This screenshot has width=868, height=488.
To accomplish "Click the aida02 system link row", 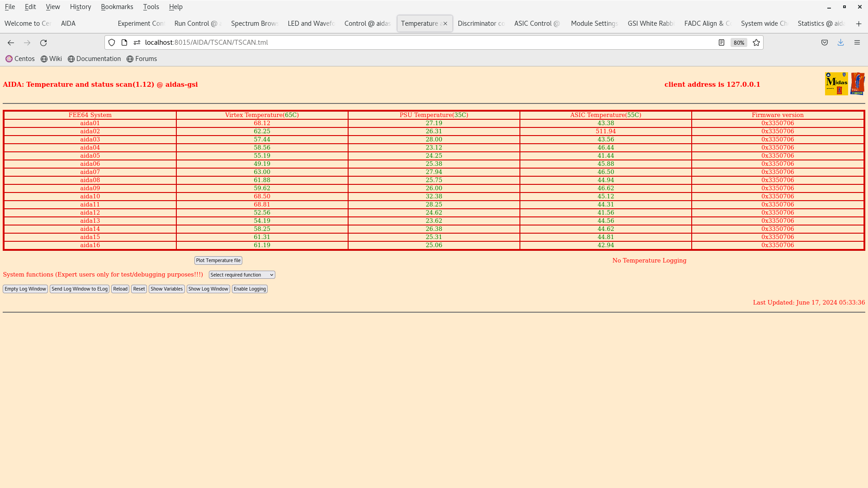I will coord(90,131).
